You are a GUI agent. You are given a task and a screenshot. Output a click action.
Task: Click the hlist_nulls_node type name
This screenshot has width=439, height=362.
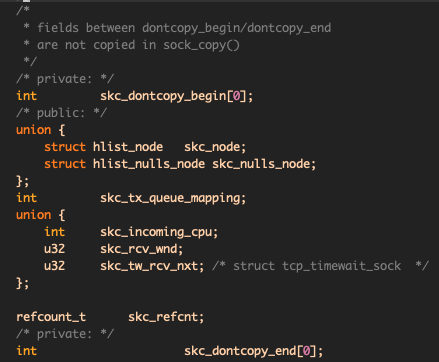(x=149, y=164)
